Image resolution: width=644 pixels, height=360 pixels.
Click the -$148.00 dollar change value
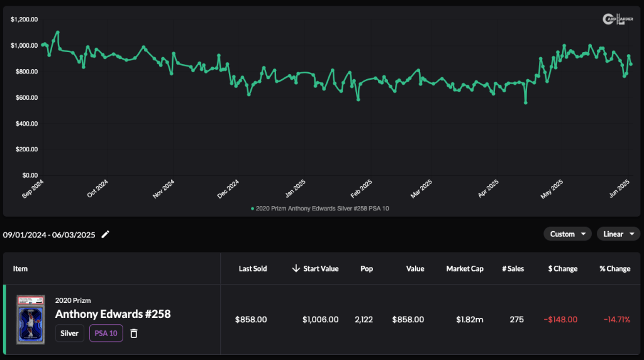click(560, 319)
